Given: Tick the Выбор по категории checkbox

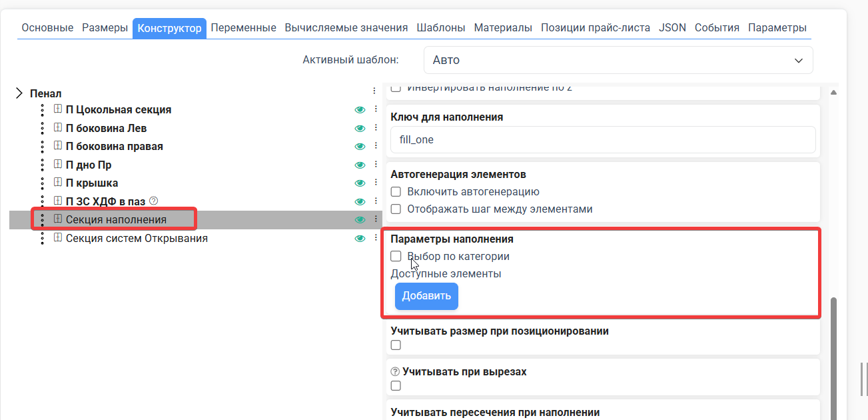Looking at the screenshot, I should pyautogui.click(x=396, y=256).
